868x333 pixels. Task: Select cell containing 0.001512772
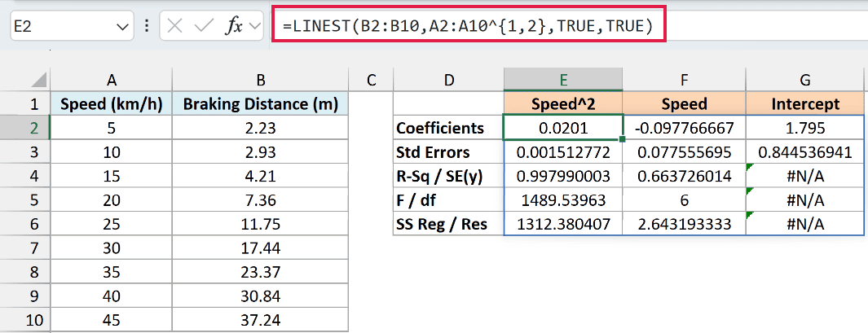point(563,152)
